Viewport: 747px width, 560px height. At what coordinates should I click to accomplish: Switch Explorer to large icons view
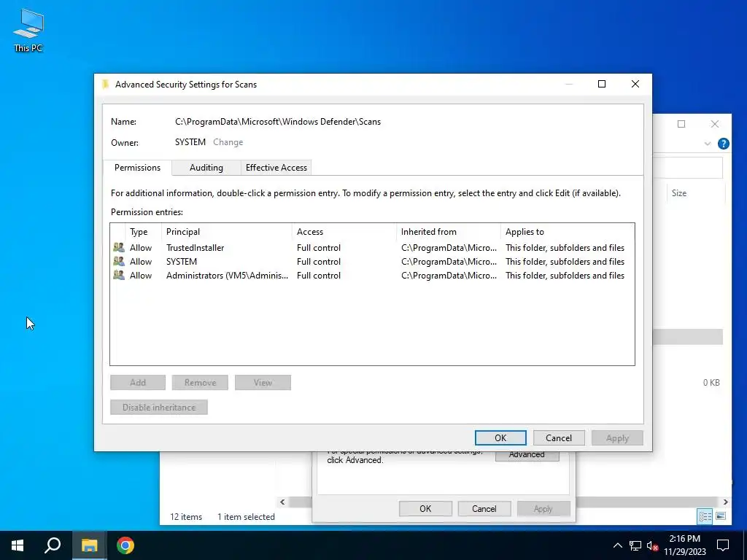click(x=721, y=516)
